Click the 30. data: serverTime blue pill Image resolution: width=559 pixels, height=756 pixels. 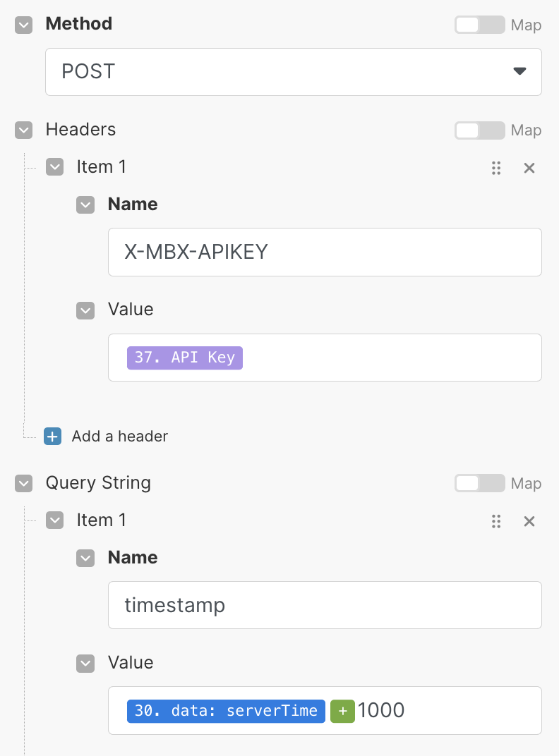[226, 711]
